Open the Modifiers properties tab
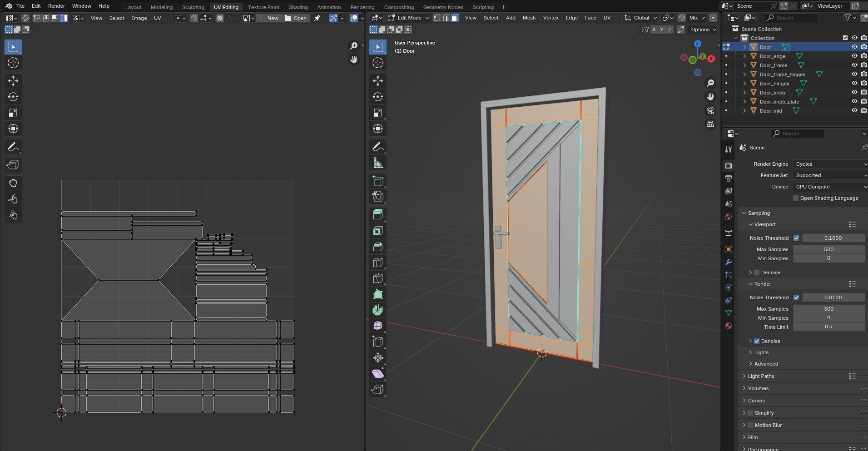This screenshot has width=868, height=451. pyautogui.click(x=729, y=262)
